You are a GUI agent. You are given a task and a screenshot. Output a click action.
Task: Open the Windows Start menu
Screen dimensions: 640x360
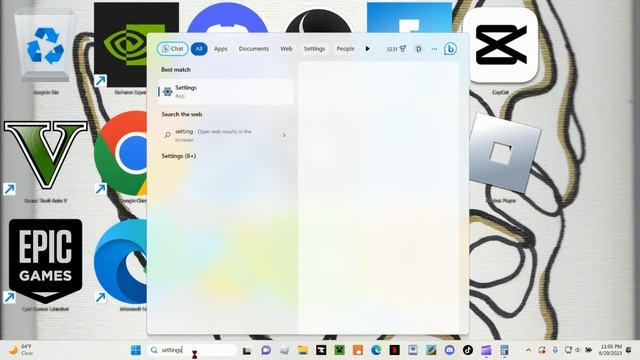[x=136, y=350]
